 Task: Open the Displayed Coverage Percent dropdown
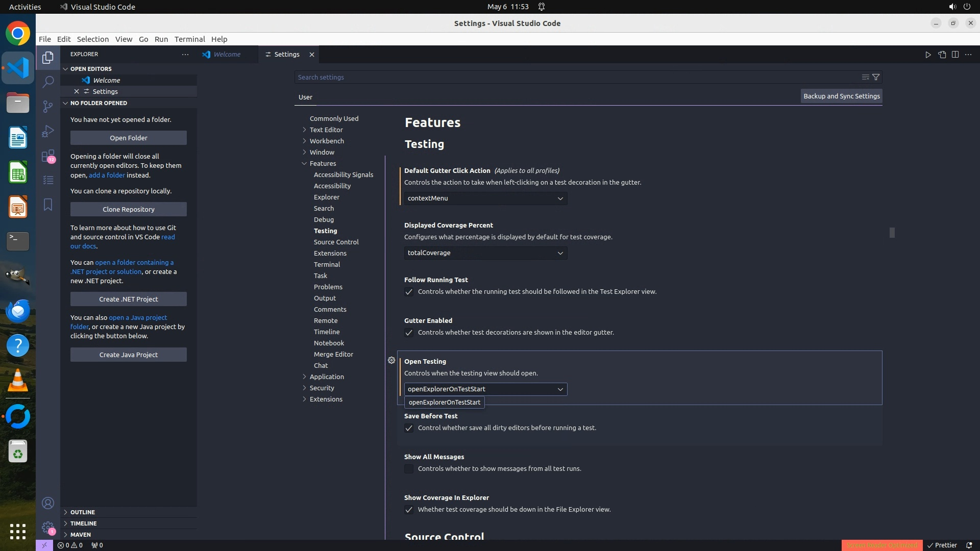(x=485, y=253)
